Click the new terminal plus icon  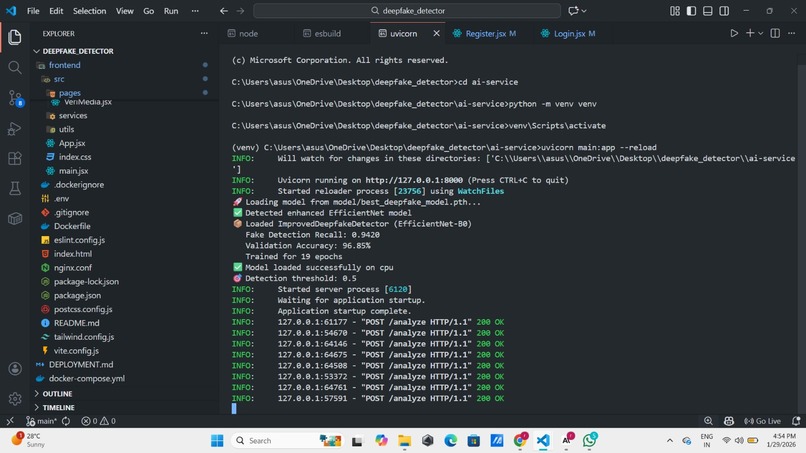coord(750,33)
